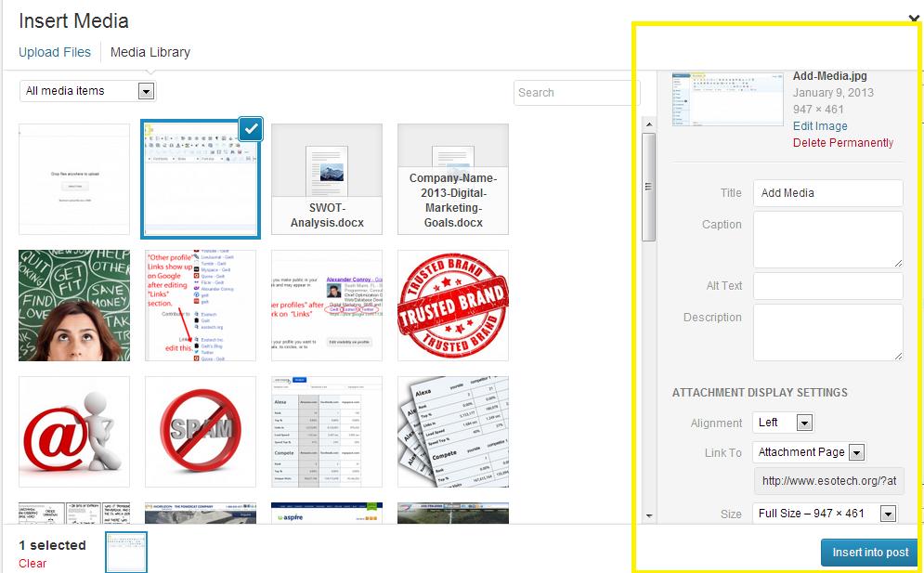Screen dimensions: 924x573
Task: Open the Media Library tab
Action: [150, 52]
